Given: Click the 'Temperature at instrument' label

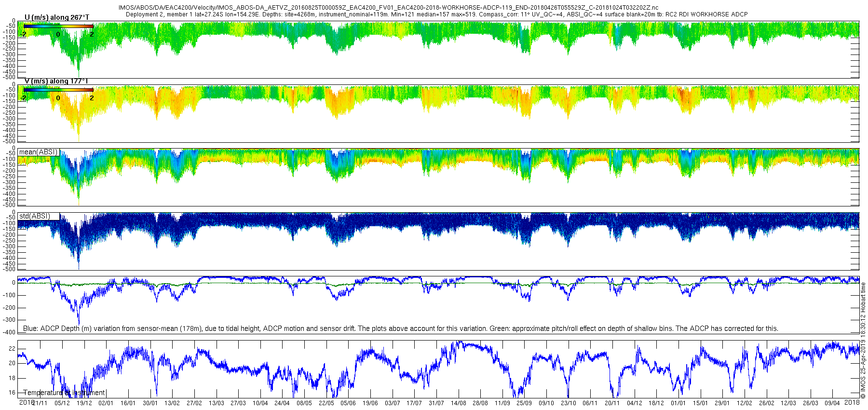Looking at the screenshot, I should click(64, 393).
